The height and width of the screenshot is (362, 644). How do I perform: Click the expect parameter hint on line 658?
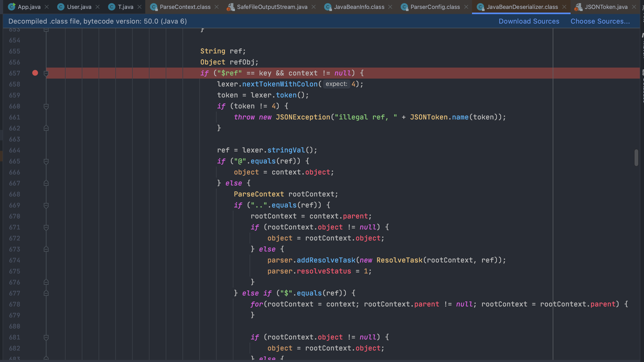tap(336, 84)
